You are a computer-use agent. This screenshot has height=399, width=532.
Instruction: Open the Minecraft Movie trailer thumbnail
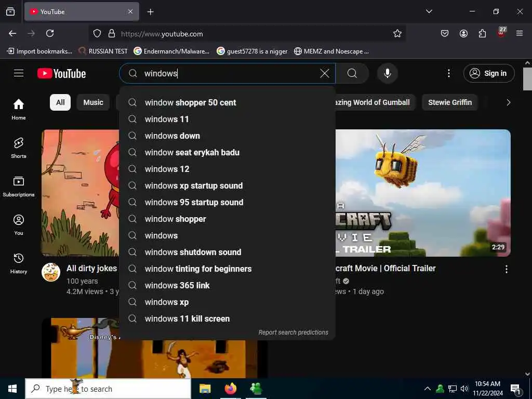[x=423, y=193]
